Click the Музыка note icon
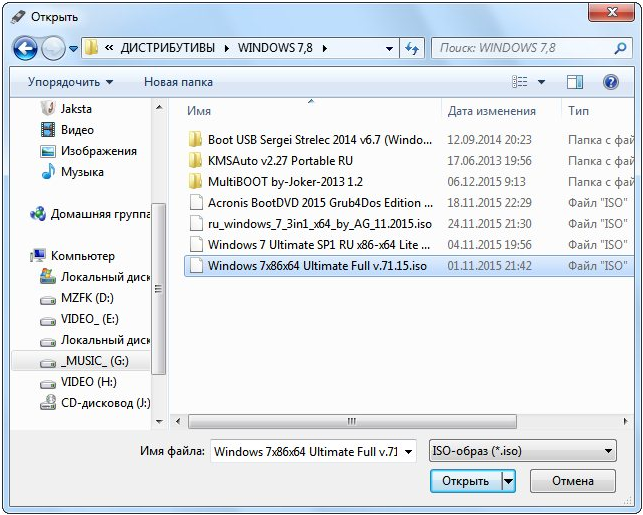The height and width of the screenshot is (515, 643). (48, 171)
